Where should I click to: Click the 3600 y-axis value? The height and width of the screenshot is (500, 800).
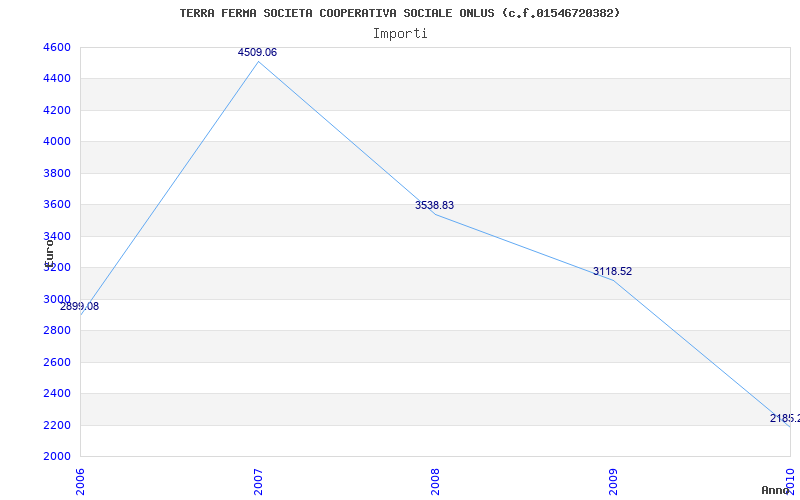point(55,205)
